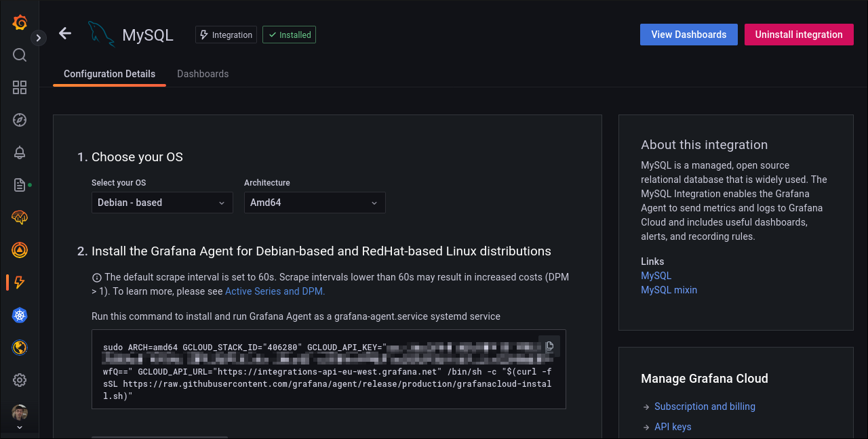Expand the sidebar with the chevron arrow
The image size is (868, 439).
coord(39,38)
